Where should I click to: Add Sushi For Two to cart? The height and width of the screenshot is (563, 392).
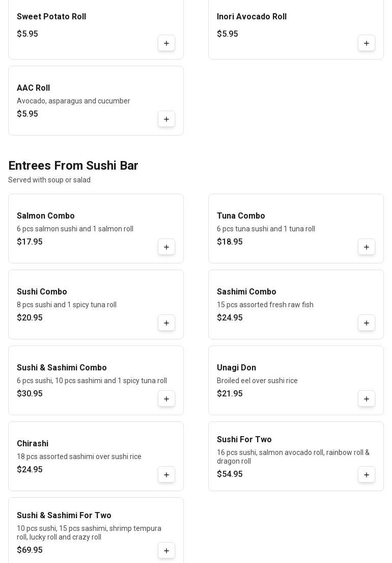pos(367,475)
